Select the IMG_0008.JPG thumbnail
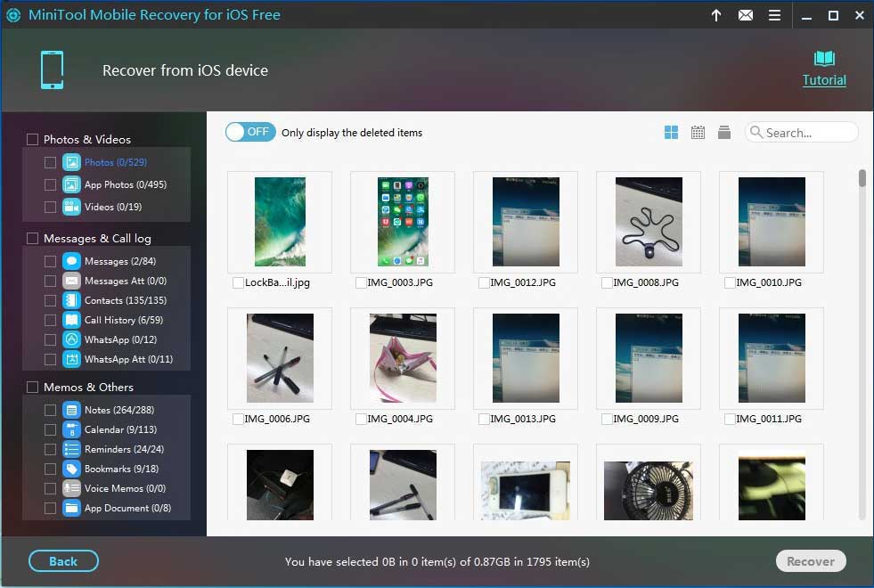This screenshot has height=588, width=874. [648, 221]
